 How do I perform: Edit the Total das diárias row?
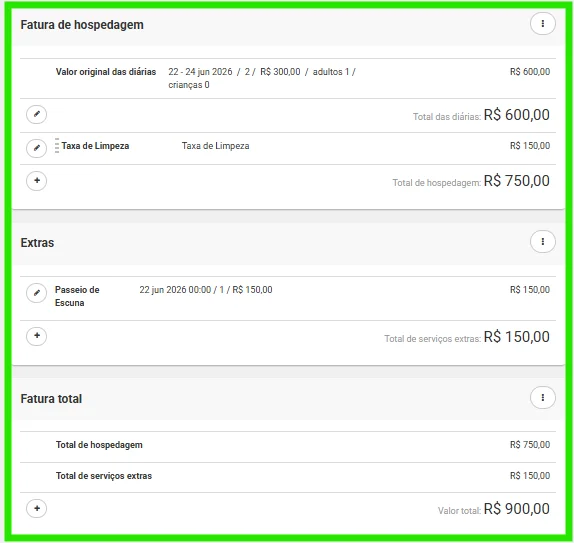tap(37, 114)
